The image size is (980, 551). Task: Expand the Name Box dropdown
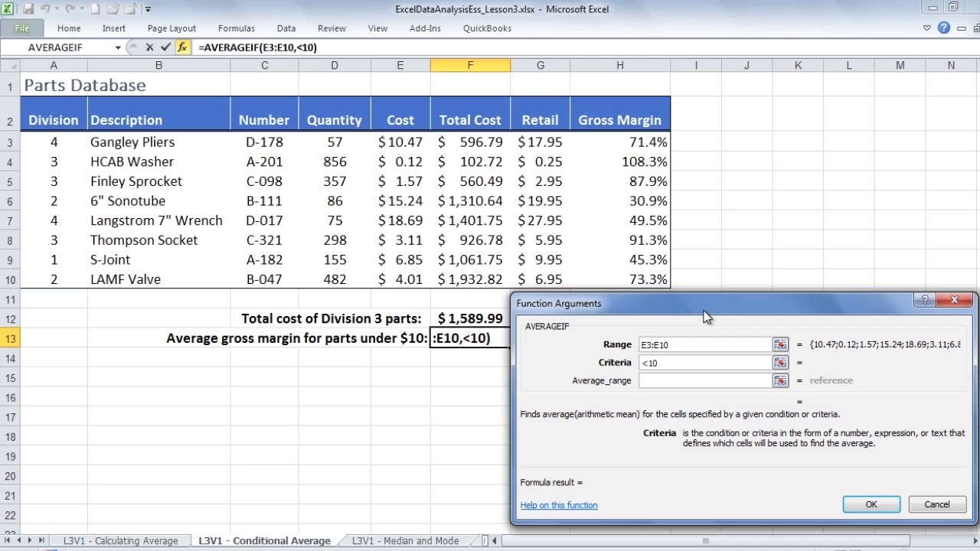(118, 47)
